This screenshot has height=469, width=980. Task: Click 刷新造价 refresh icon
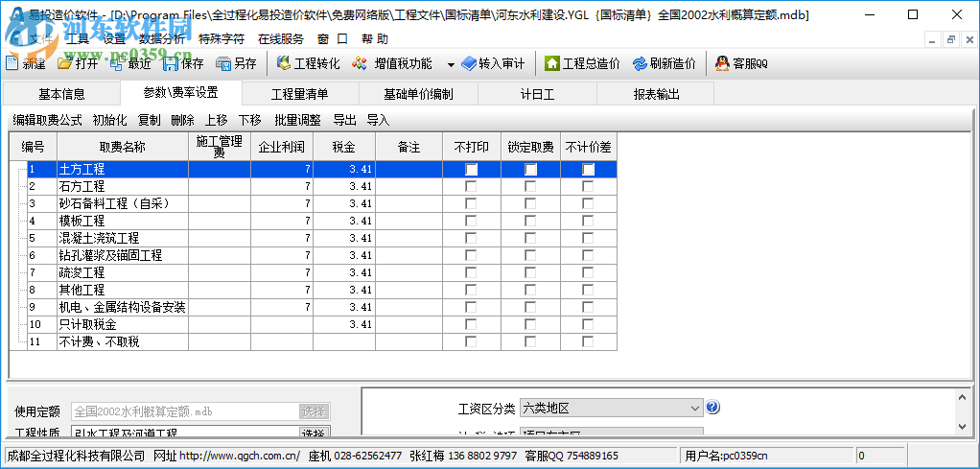tap(640, 64)
